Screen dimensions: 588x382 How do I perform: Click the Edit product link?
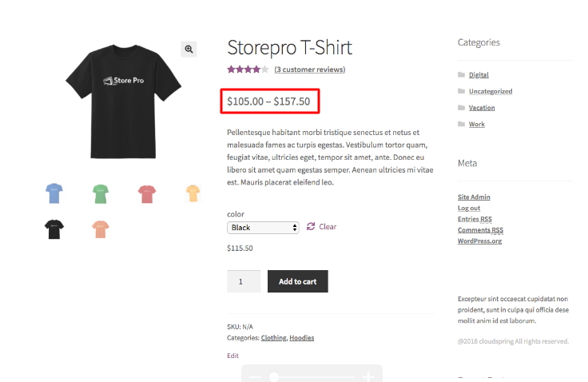click(232, 356)
